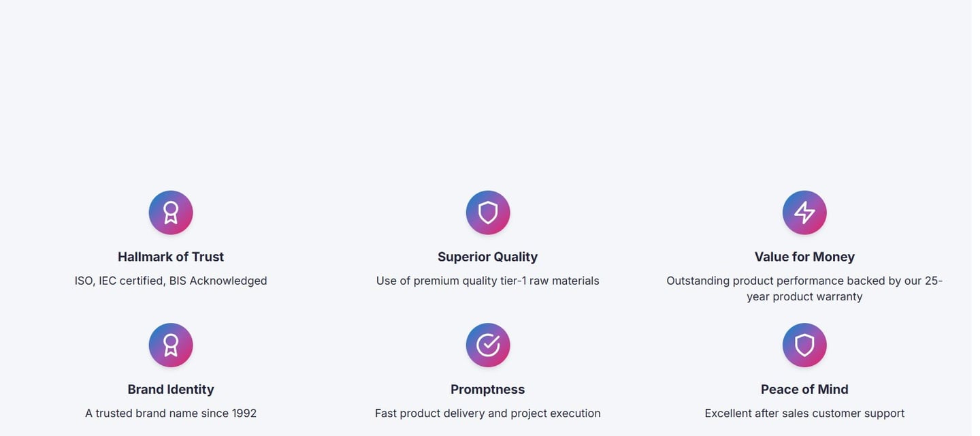The height and width of the screenshot is (436, 980).
Task: Select the Peace of Mind heading
Action: click(x=804, y=390)
